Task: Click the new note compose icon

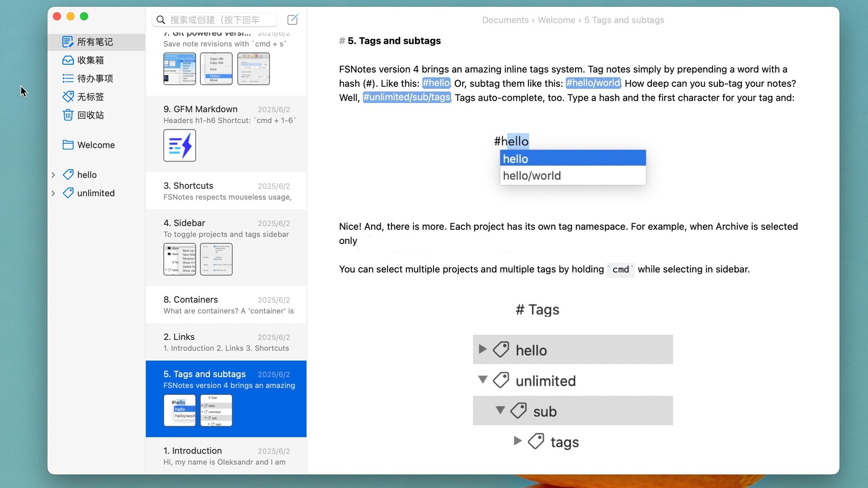Action: (292, 19)
